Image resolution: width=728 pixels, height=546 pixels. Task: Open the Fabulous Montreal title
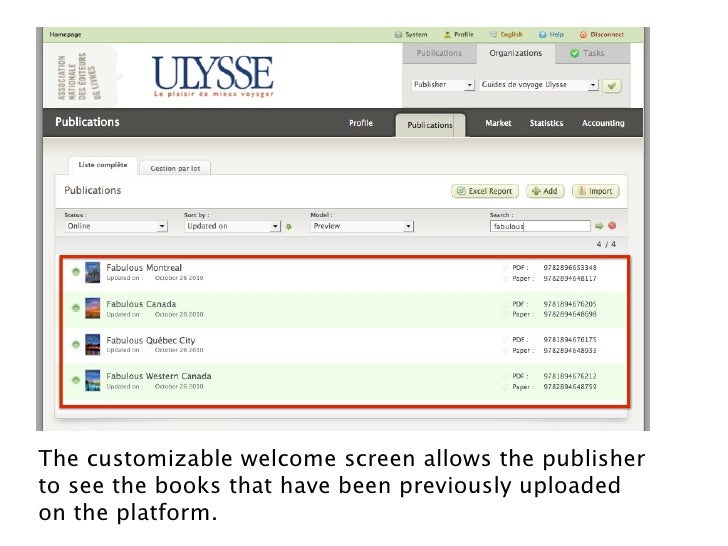[x=144, y=268]
